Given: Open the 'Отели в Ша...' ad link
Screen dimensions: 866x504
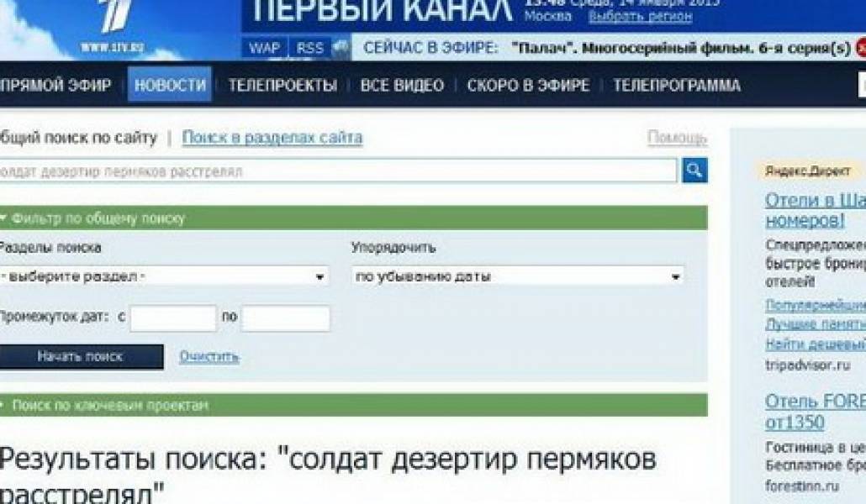Looking at the screenshot, I should [x=816, y=210].
